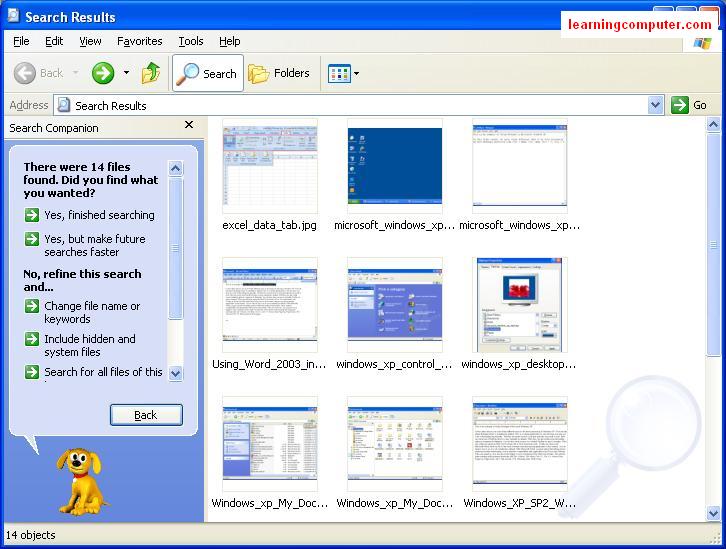Close the Search Companion pane
The image size is (726, 549).
[189, 125]
